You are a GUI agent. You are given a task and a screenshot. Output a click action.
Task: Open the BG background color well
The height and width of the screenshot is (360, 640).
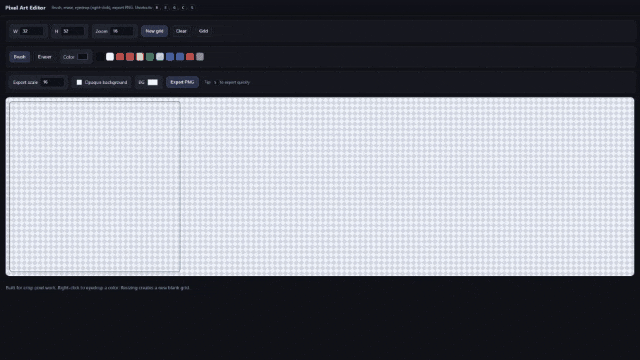(x=153, y=82)
